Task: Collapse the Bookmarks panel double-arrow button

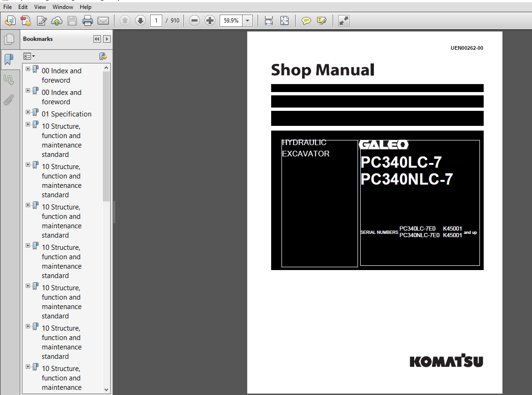Action: (97, 39)
